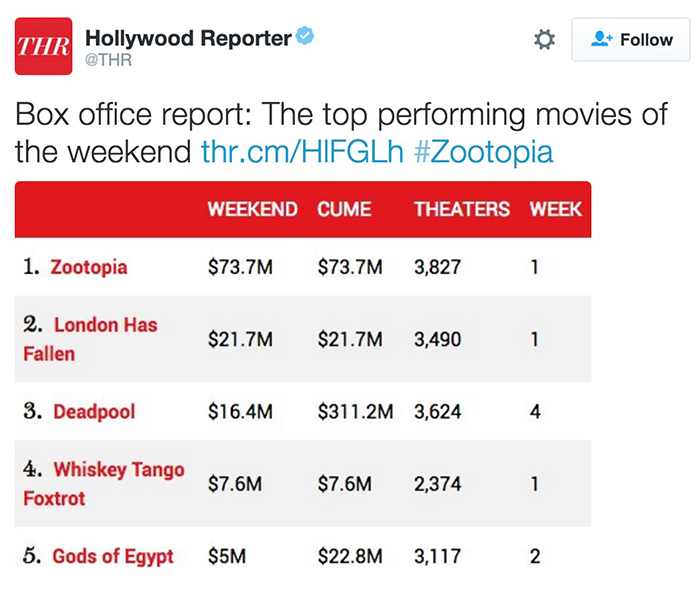Click the Follow button
The image size is (700, 593).
click(631, 40)
